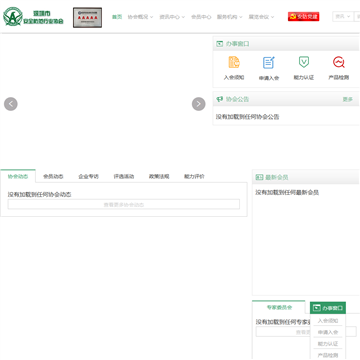Viewport: 360px width, 360px height.
Task: Click the 办事窗口 panel header icon
Action: pyautogui.click(x=219, y=44)
